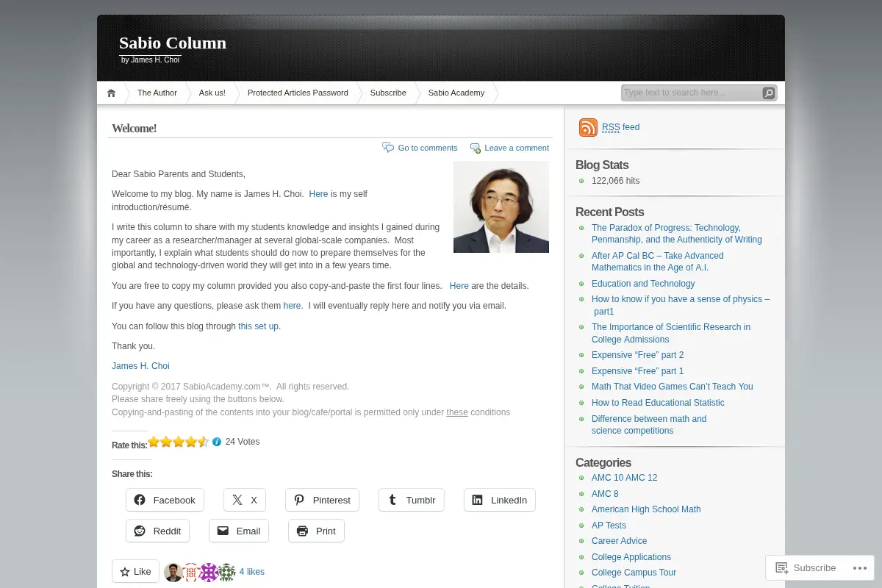
Task: Share post on X
Action: 244,500
